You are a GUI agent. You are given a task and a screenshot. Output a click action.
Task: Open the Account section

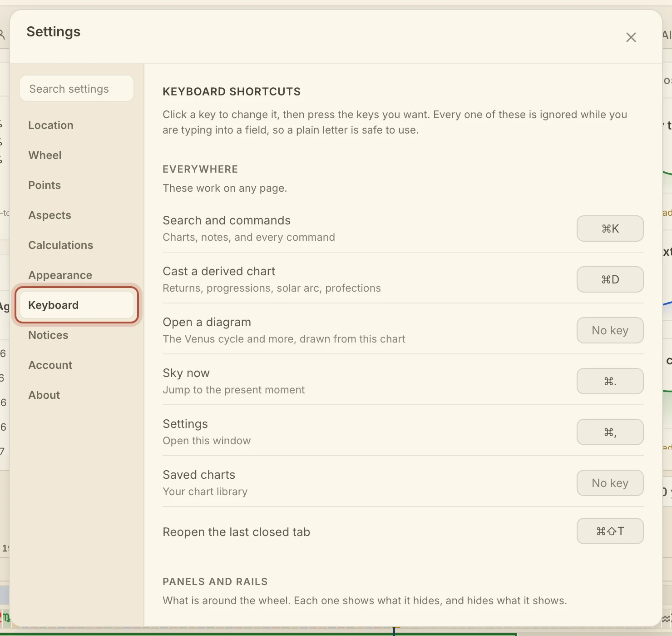(x=77, y=365)
